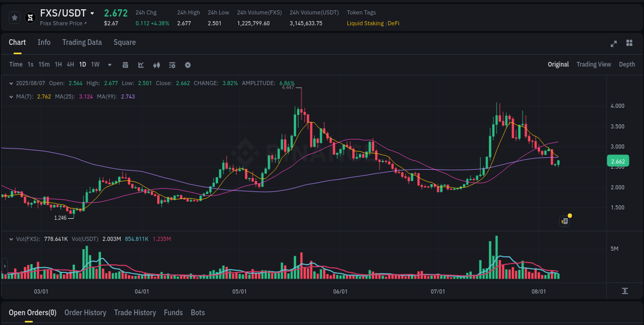644x325 pixels.
Task: Click the order book overlay icon on chart
Action: coord(564,221)
